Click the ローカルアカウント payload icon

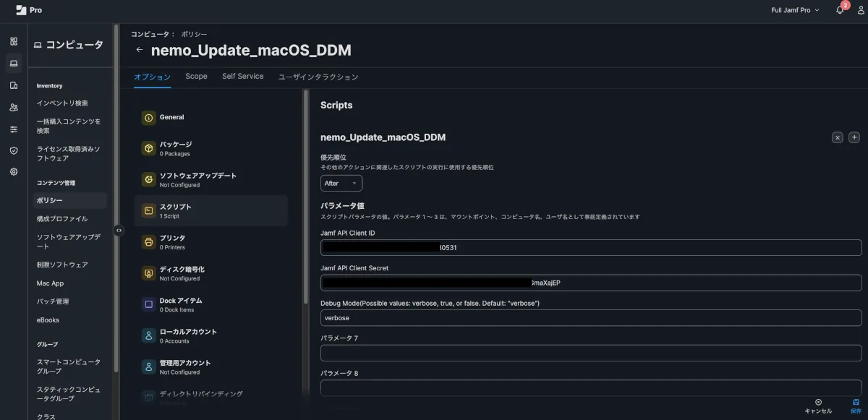148,335
